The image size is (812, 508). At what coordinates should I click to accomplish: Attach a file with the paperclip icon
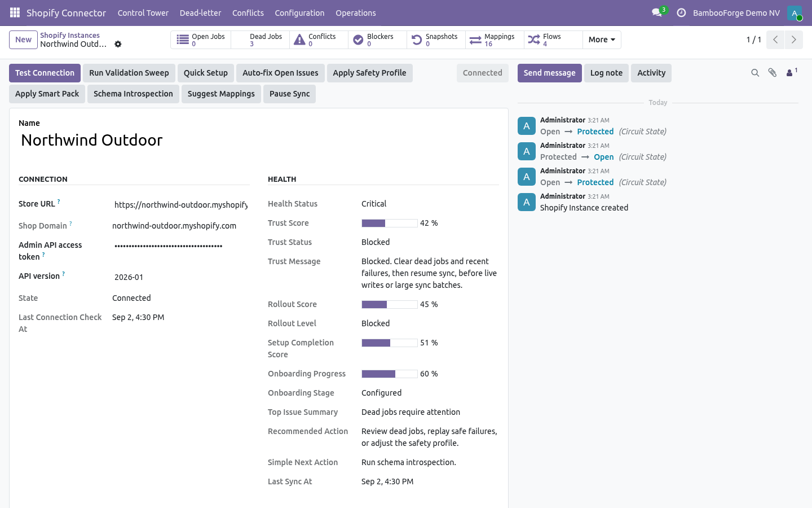(x=773, y=73)
